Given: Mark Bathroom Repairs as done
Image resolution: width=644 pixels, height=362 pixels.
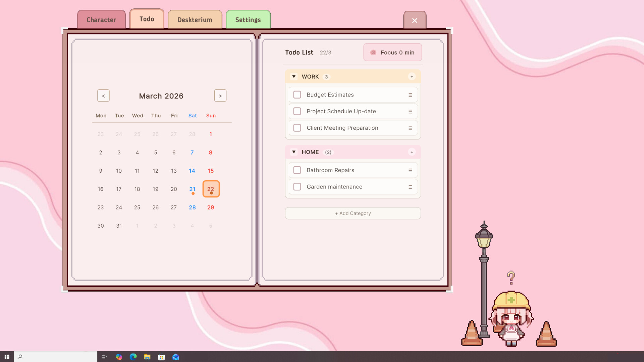Looking at the screenshot, I should tap(297, 170).
